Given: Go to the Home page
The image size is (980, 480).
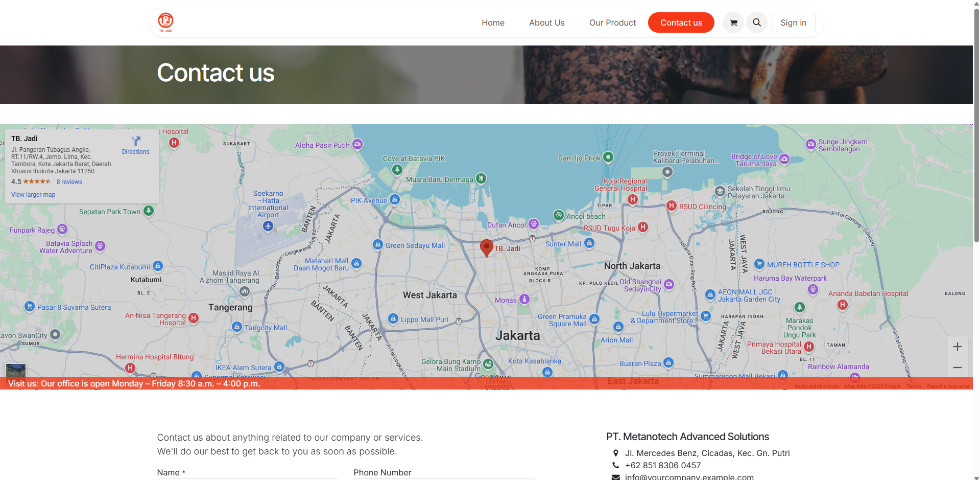Looking at the screenshot, I should tap(493, 22).
